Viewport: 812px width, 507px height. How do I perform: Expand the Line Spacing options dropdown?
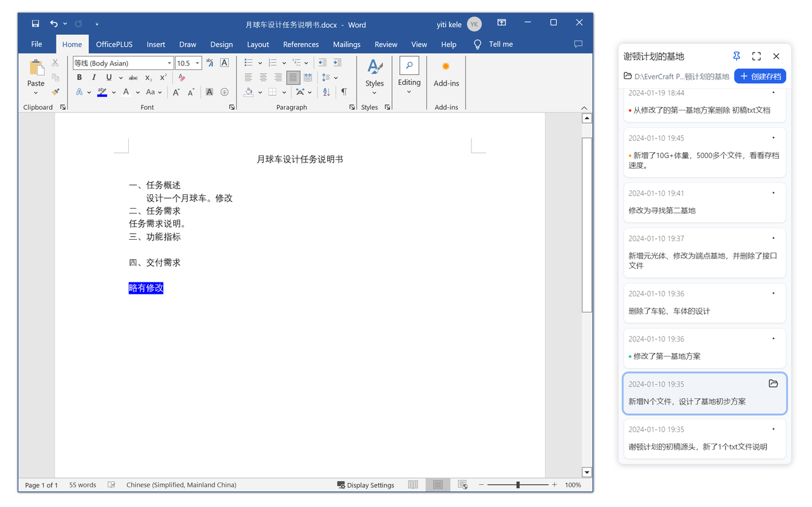[x=336, y=77]
